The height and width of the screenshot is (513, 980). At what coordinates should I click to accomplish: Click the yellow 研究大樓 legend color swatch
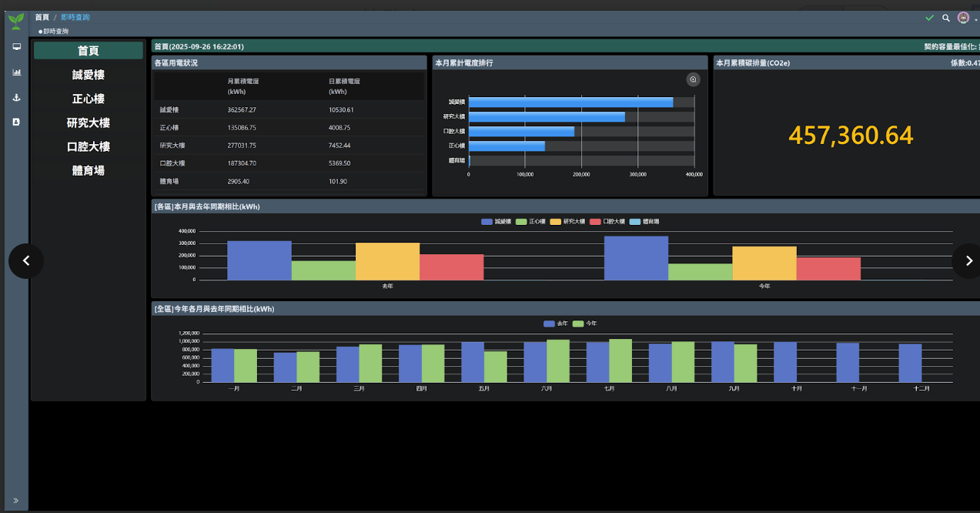click(557, 222)
